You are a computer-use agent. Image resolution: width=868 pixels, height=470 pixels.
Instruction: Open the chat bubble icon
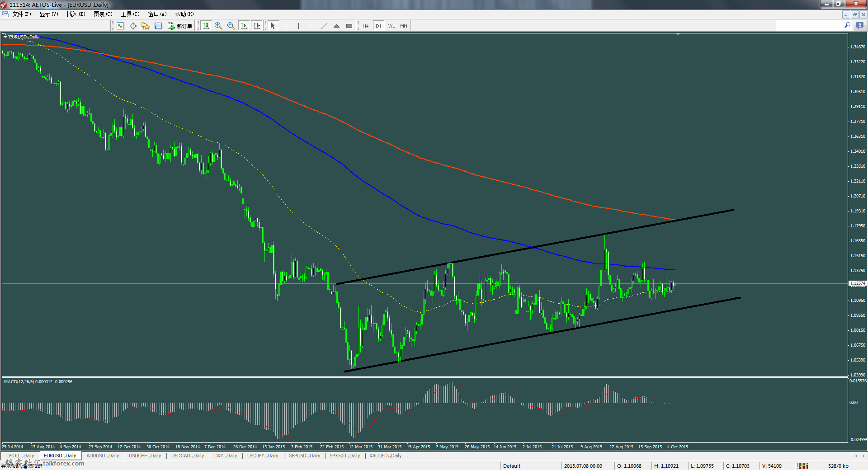(x=860, y=25)
